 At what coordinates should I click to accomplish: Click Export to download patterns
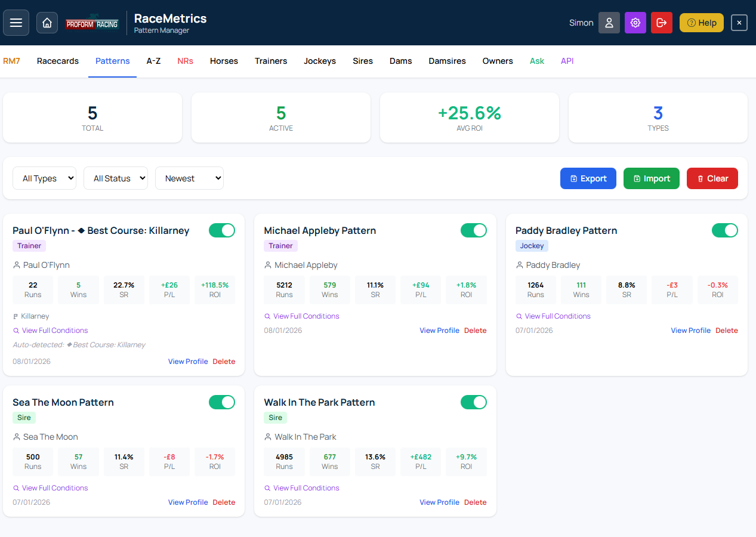[x=588, y=178]
